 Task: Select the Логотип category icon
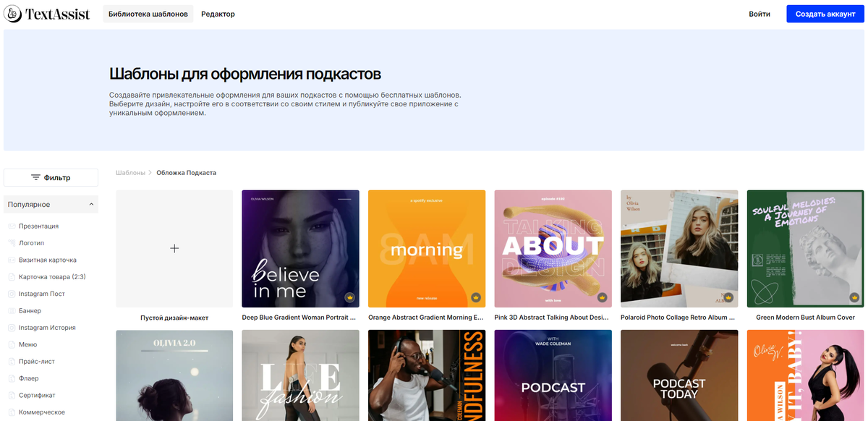click(x=10, y=242)
